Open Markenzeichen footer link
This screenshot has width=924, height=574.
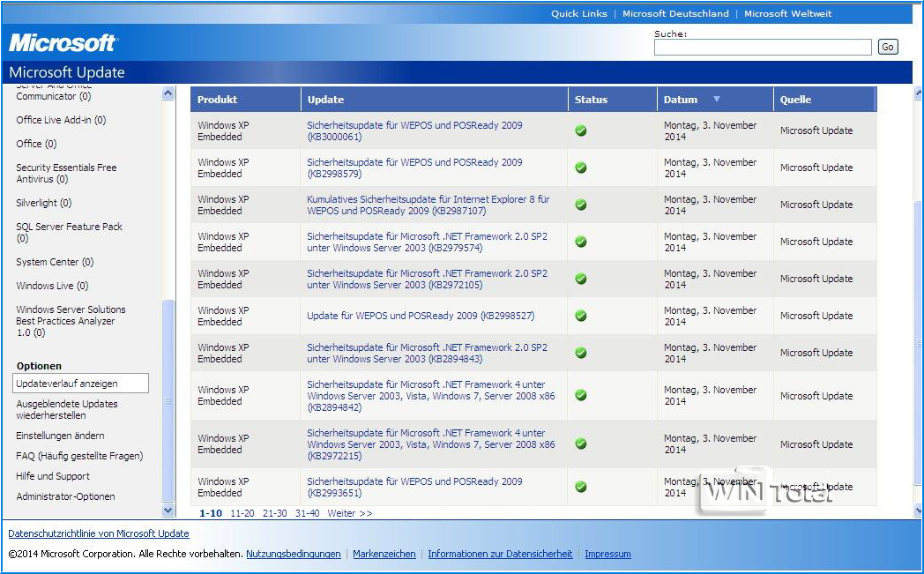click(x=384, y=554)
